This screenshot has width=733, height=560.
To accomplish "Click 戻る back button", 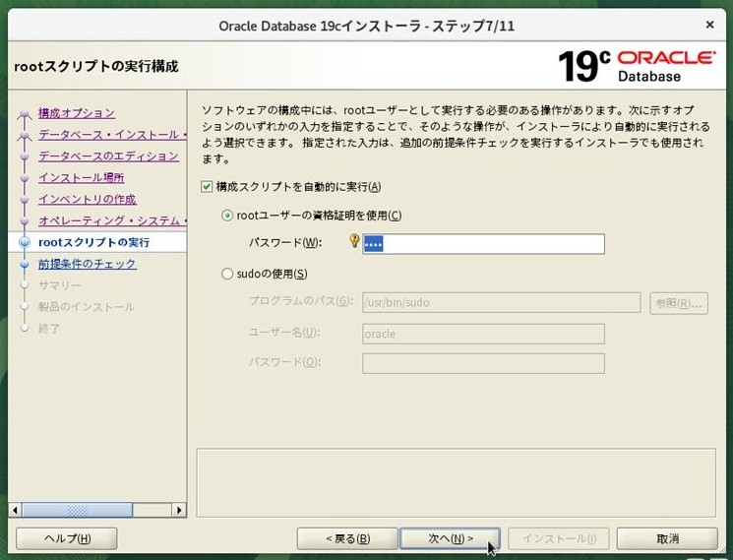I will coord(347,538).
